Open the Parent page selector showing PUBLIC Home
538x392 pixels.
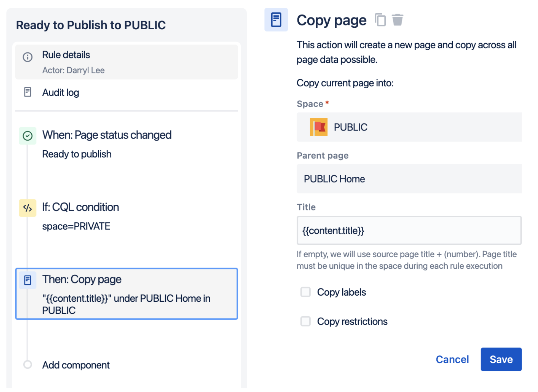click(x=409, y=179)
